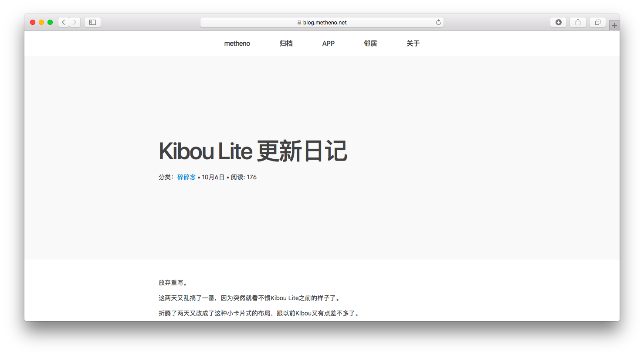Screen dimensions: 644x356
Task: Go forward to next page
Action: 75,22
